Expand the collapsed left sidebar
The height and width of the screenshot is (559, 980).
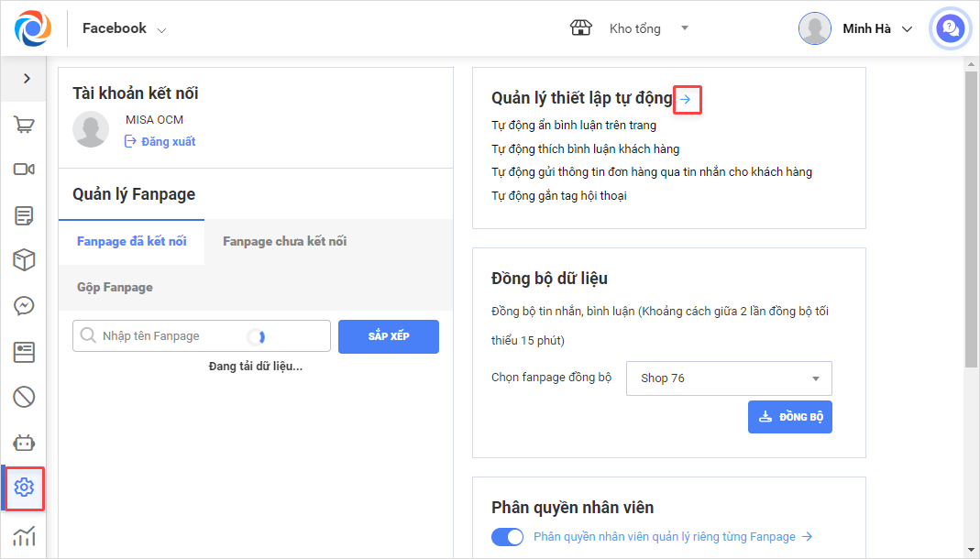pos(26,79)
